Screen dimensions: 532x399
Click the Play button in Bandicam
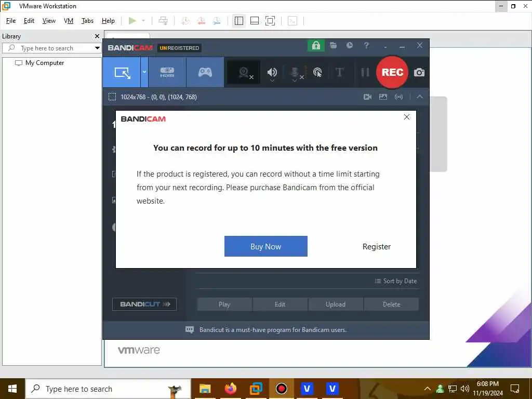tap(224, 304)
